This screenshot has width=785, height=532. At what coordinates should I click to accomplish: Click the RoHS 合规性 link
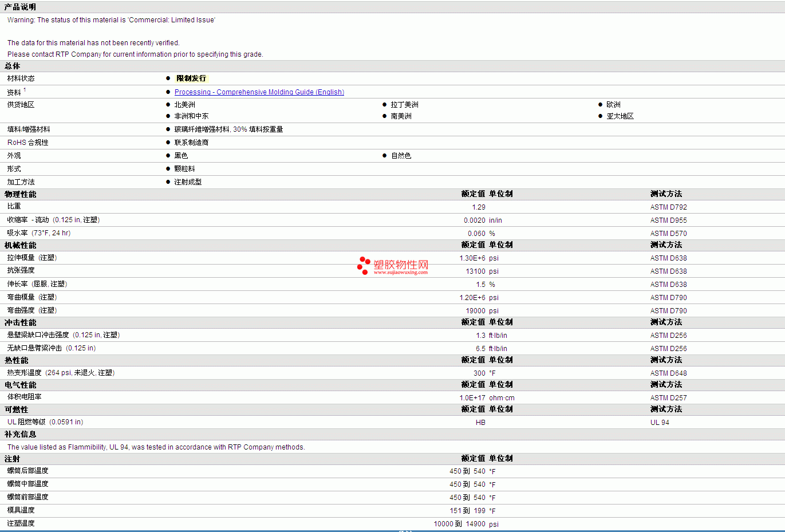[x=27, y=143]
